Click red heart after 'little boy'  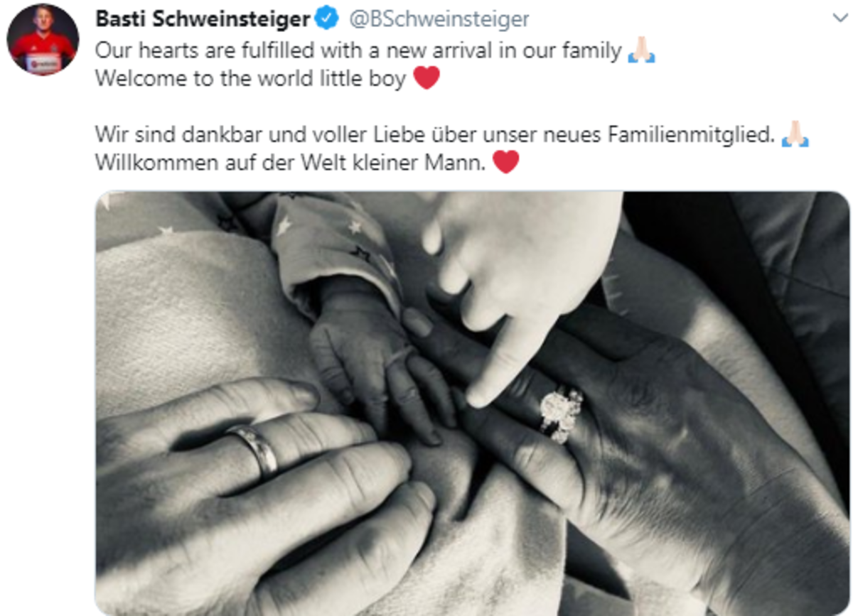point(426,77)
